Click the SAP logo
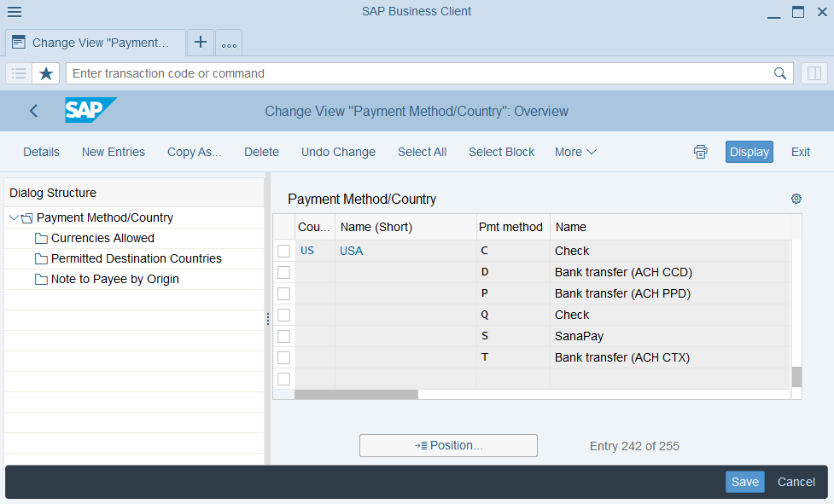Screen dimensions: 834x504 [x=90, y=110]
